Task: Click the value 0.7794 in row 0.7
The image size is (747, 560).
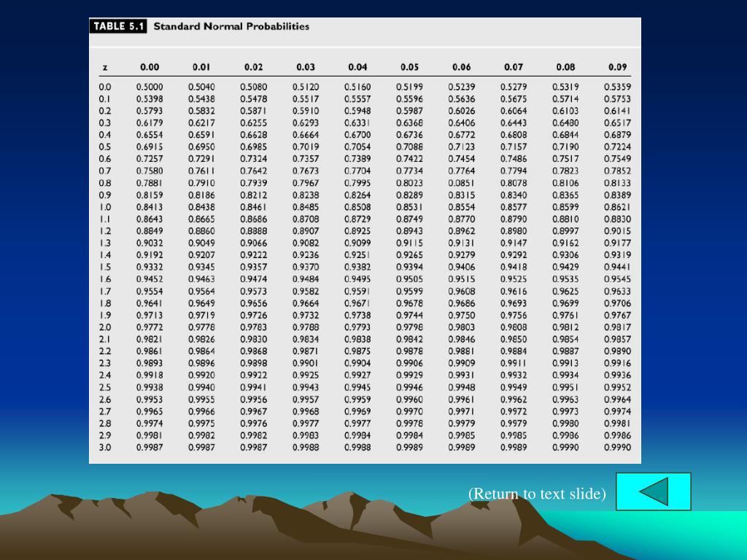Action: (514, 171)
